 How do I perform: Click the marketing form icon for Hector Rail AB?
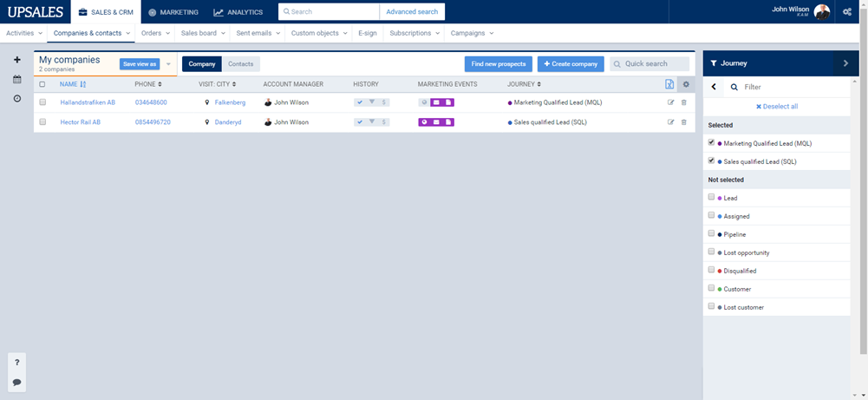448,122
